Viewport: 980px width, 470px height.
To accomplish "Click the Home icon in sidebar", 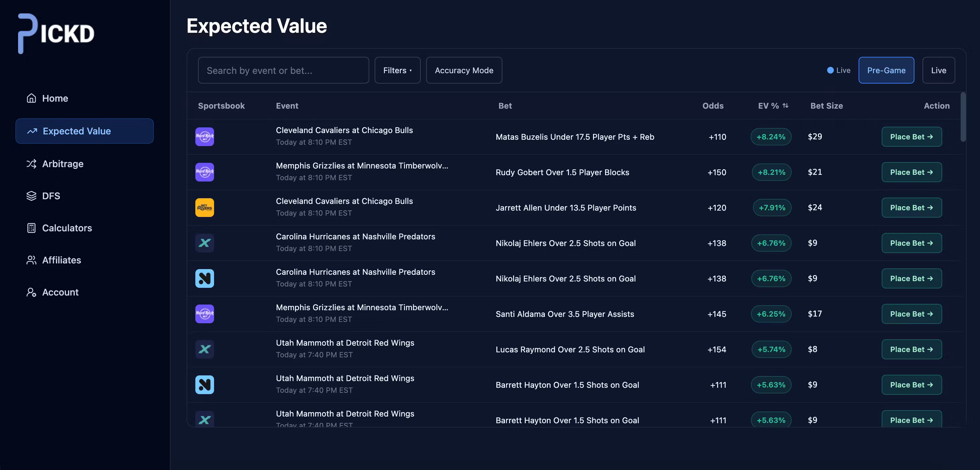I will (x=31, y=98).
